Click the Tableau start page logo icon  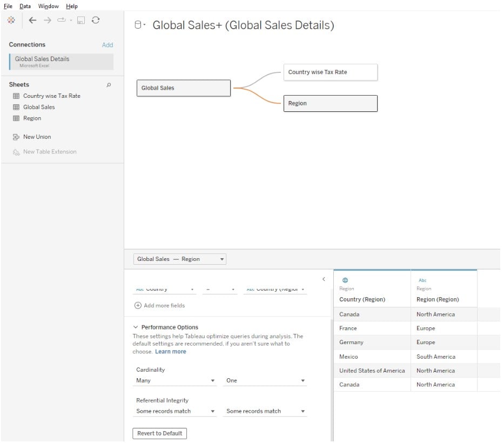(11, 20)
